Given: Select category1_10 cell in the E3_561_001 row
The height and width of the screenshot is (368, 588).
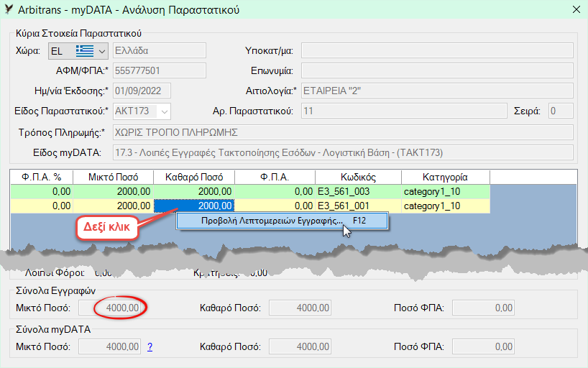Looking at the screenshot, I should pos(446,206).
